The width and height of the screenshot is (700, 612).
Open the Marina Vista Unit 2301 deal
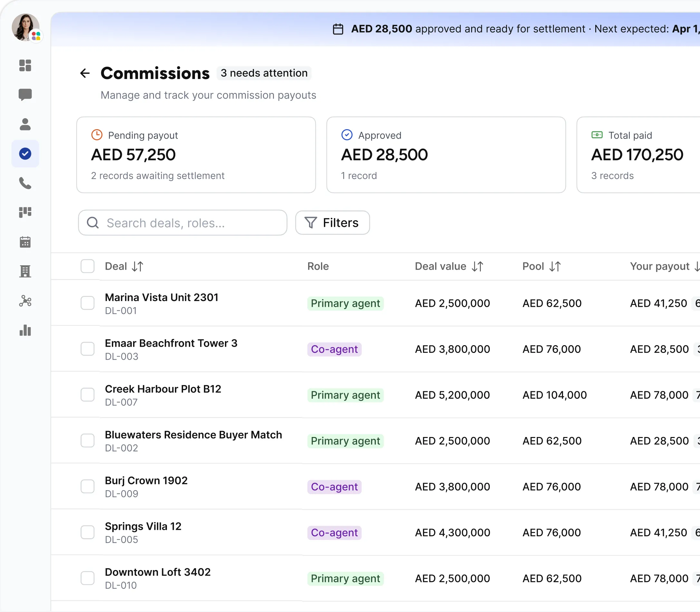(x=161, y=297)
